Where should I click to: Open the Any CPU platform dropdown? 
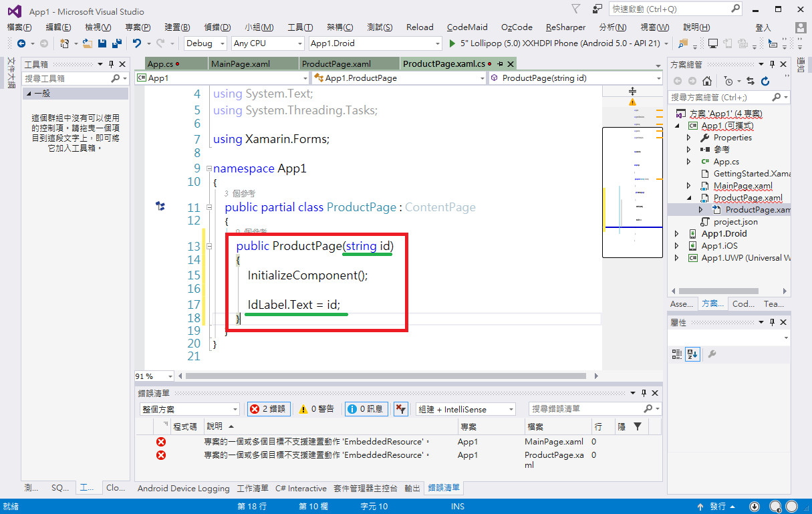click(268, 43)
